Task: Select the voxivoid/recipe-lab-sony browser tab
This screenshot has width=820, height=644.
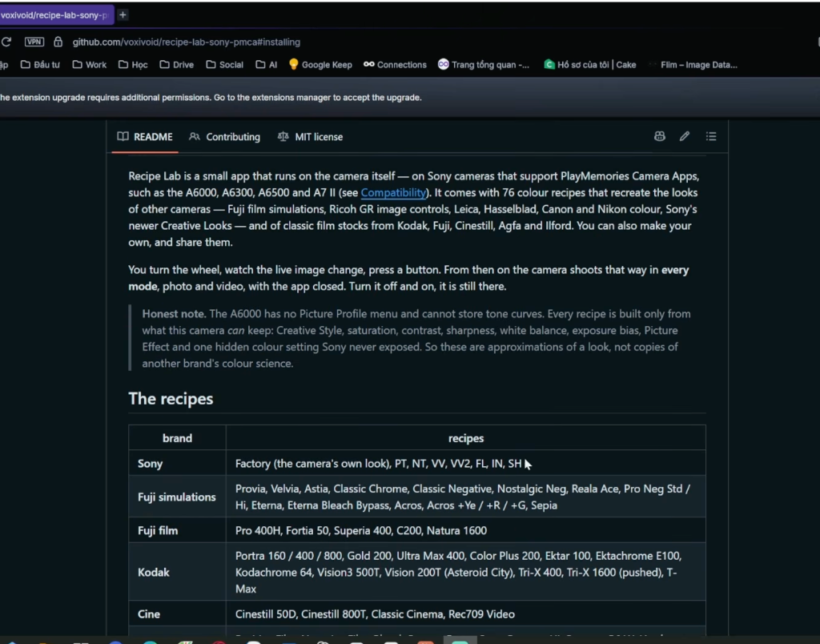Action: point(57,15)
